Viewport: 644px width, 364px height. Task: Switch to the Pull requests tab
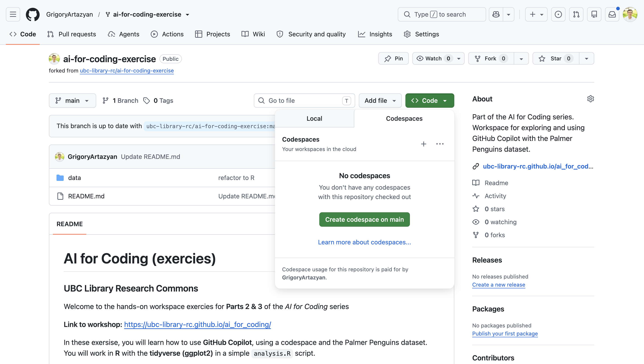pos(72,34)
